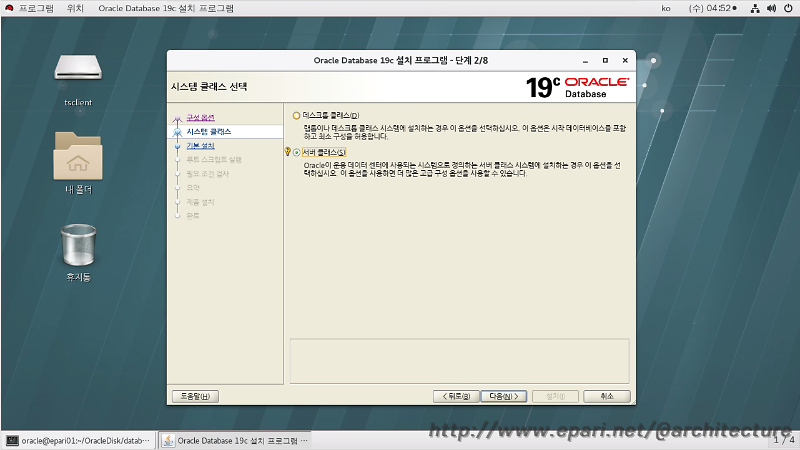Click the 다음 next button

point(504,396)
